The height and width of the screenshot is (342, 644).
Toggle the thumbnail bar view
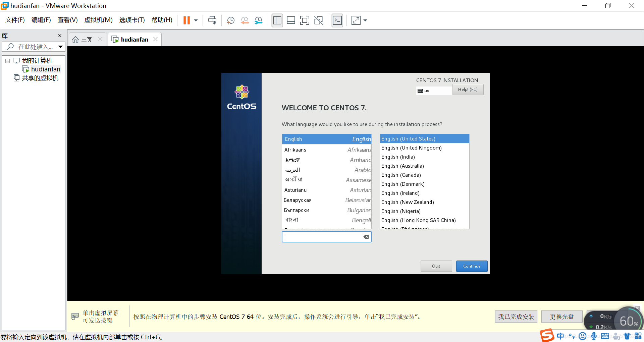(291, 20)
